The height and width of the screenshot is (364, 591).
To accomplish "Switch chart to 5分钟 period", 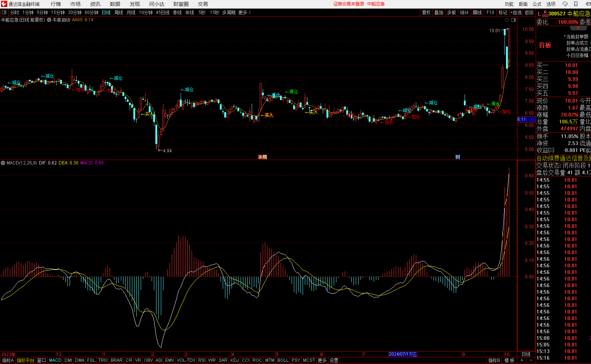I will (x=42, y=12).
